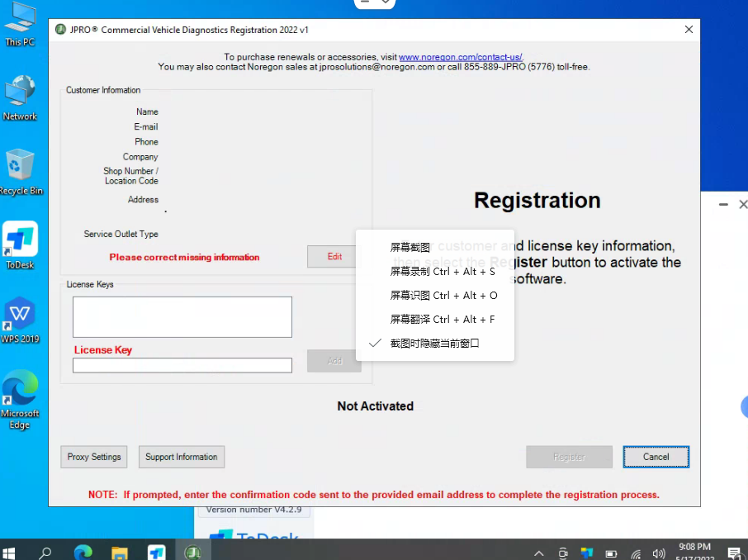Click the JPRO title bar icon

pyautogui.click(x=60, y=30)
